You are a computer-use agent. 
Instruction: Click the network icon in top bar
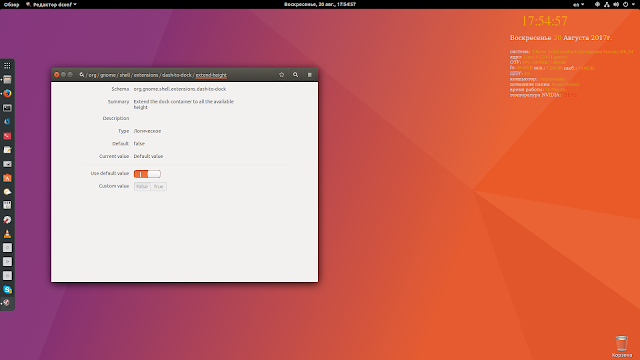(x=607, y=4)
